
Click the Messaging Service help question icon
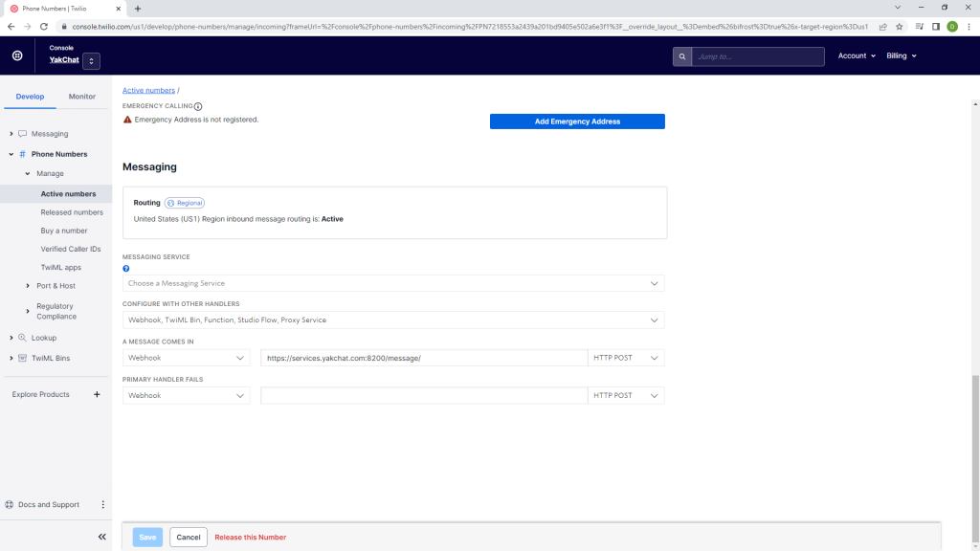click(126, 269)
